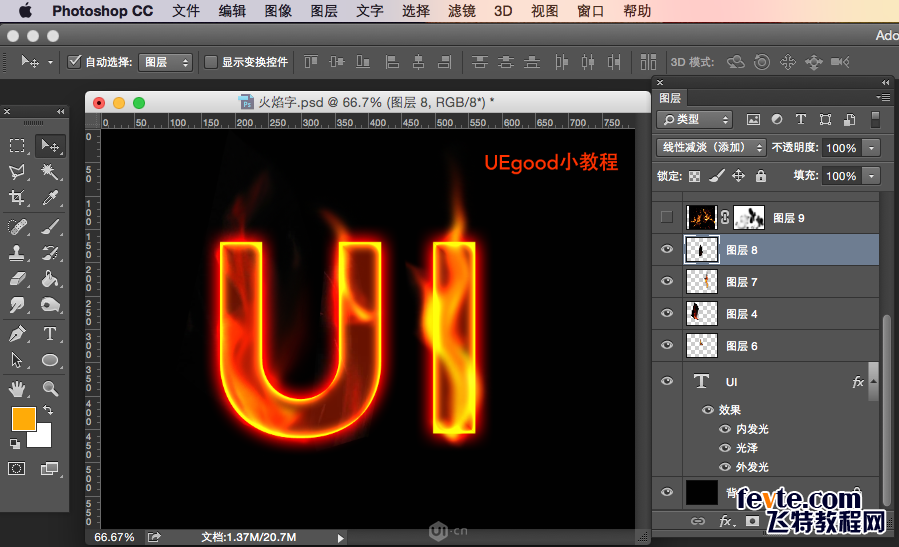Activate the Pen tool
This screenshot has height=547, width=899.
point(18,333)
